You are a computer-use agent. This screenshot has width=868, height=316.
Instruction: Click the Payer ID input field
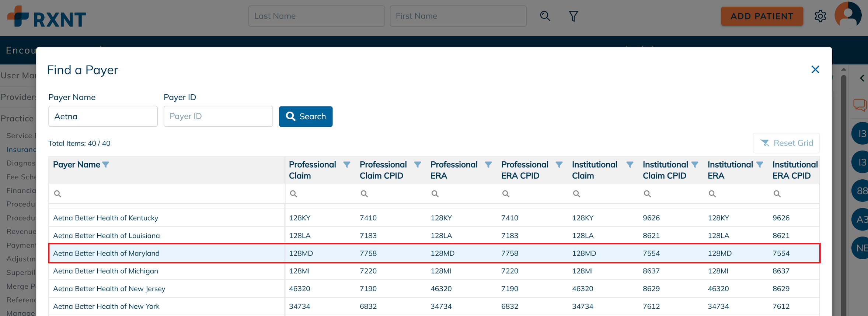(x=218, y=116)
